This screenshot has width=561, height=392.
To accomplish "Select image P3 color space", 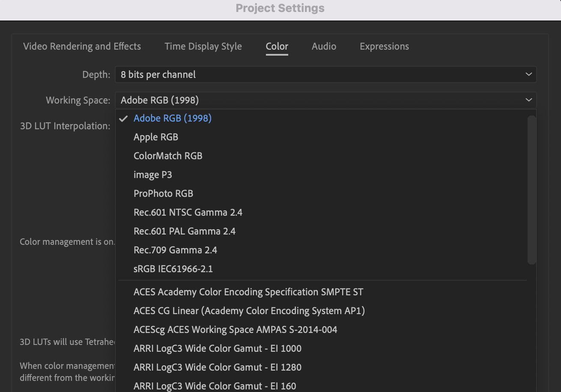I will [153, 175].
